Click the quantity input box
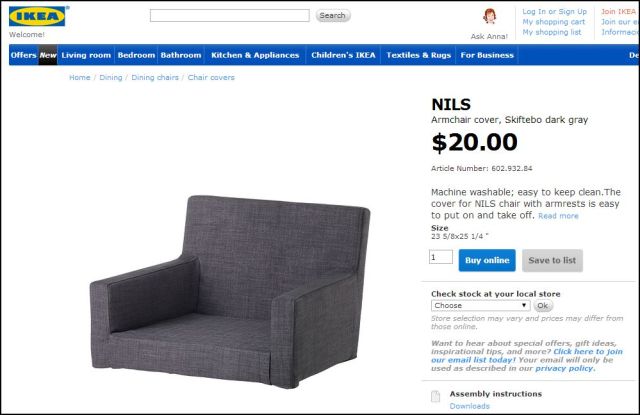The width and height of the screenshot is (640, 415). point(441,257)
